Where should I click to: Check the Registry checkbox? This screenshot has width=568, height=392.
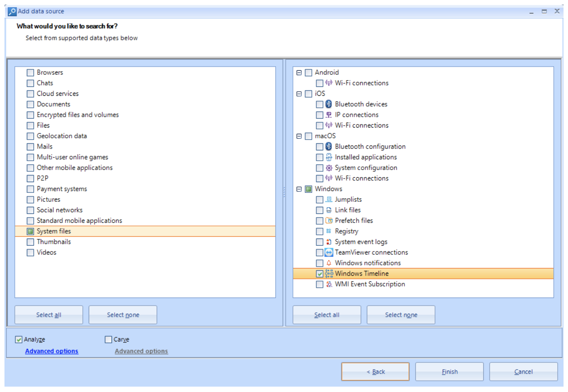tap(319, 231)
